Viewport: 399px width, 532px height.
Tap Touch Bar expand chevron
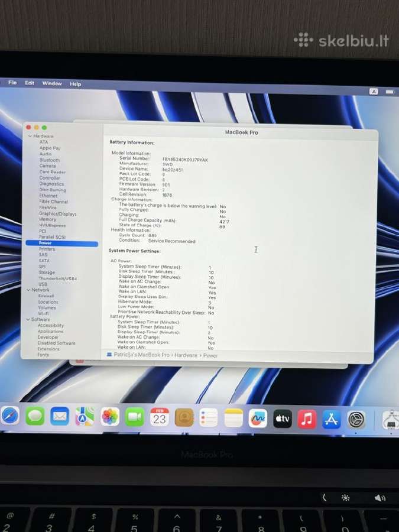coord(325,497)
